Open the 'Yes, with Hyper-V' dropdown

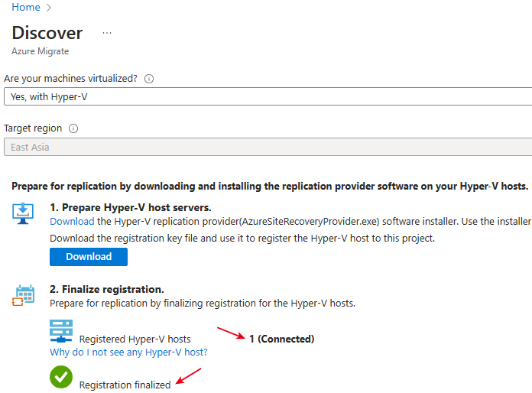268,97
